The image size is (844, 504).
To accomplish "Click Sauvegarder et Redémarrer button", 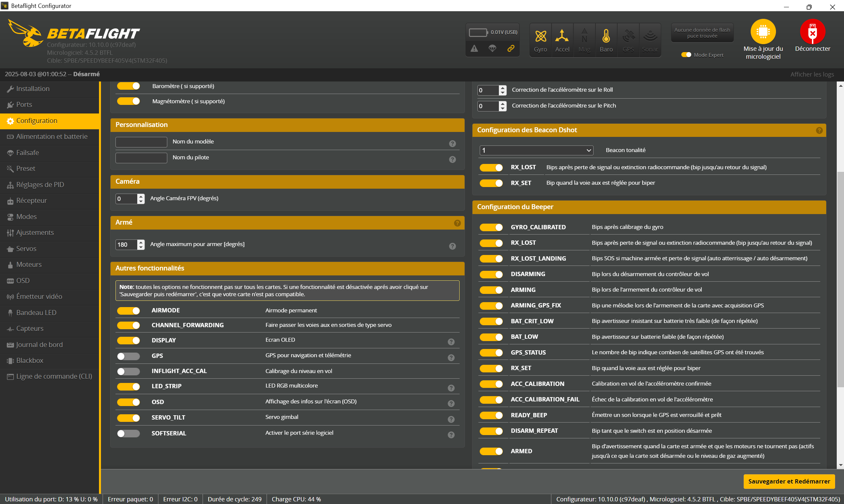I will (x=789, y=481).
